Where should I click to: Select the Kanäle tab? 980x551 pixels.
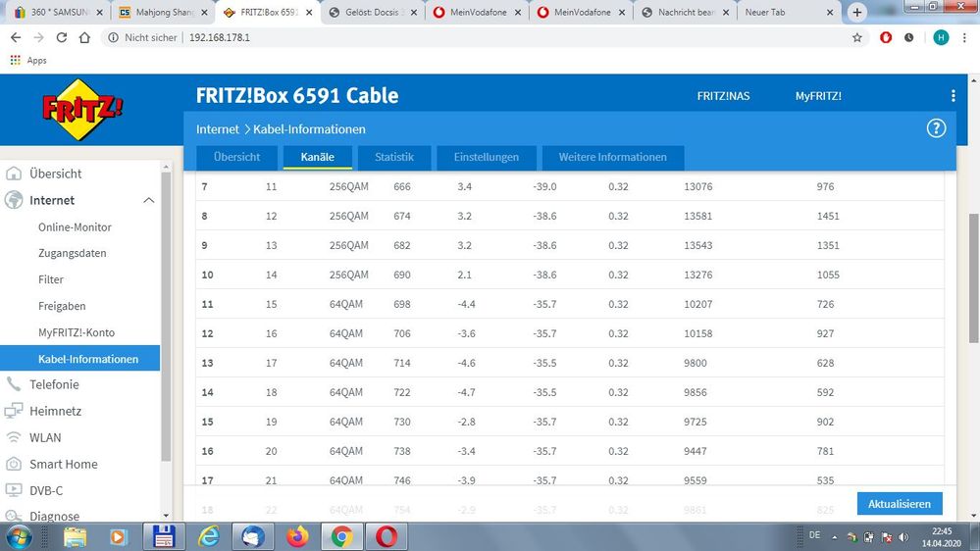click(x=318, y=158)
